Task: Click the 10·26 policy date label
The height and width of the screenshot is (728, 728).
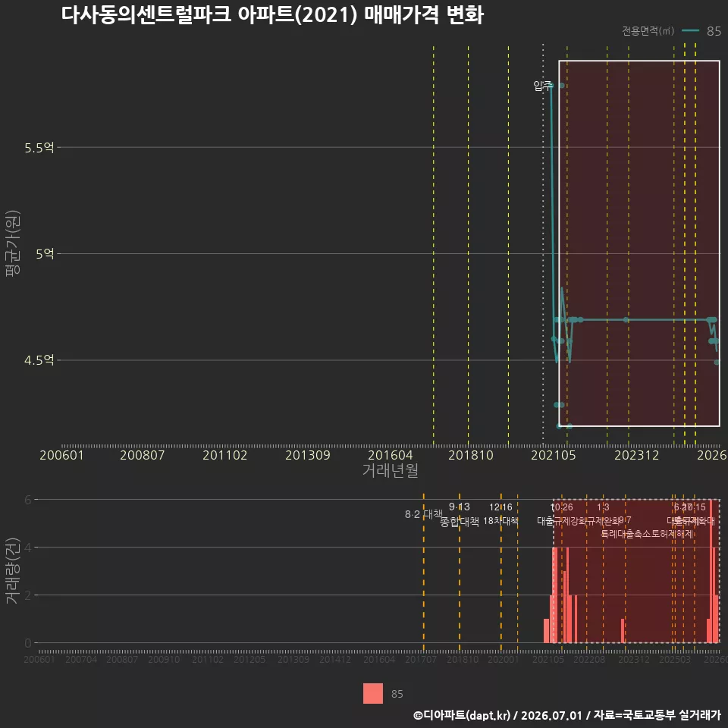Action: coord(562,507)
